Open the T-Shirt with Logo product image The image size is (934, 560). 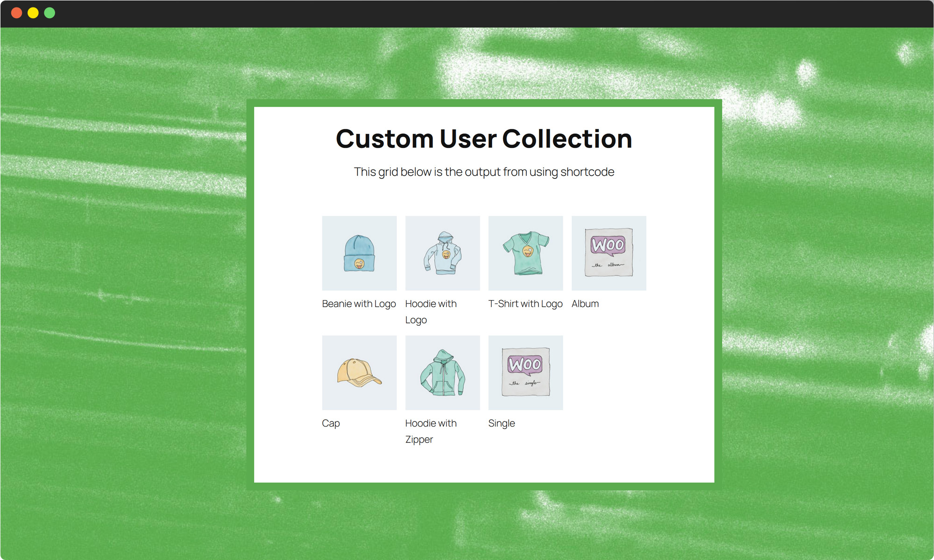tap(525, 253)
